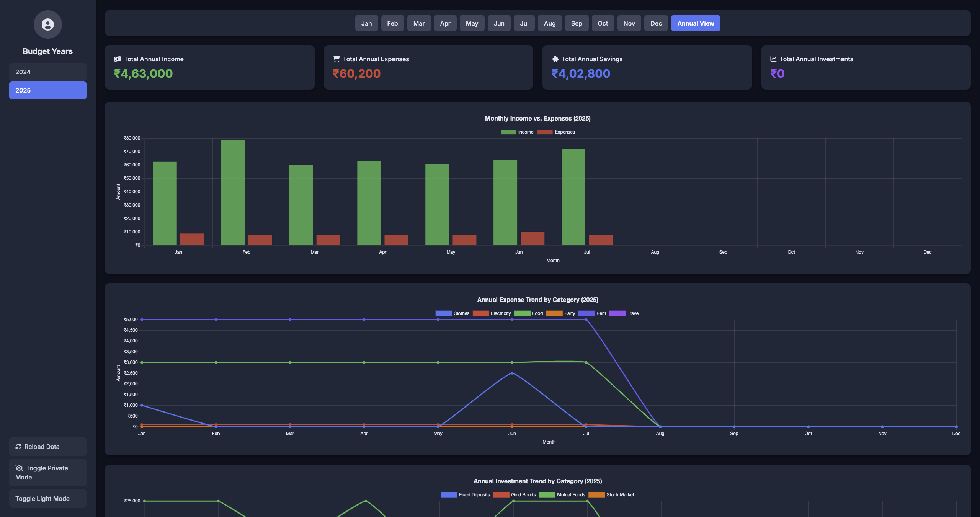Click the Food legend color swatch
Viewport: 980px width, 517px height.
[x=522, y=313]
